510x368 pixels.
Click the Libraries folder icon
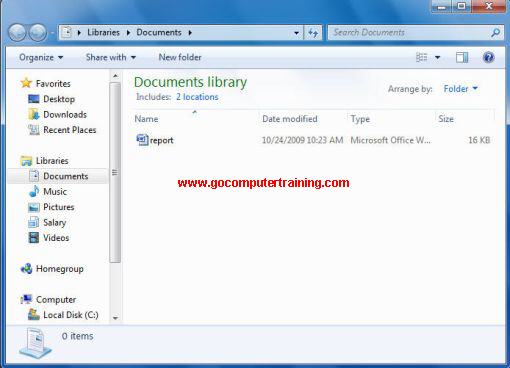(26, 161)
